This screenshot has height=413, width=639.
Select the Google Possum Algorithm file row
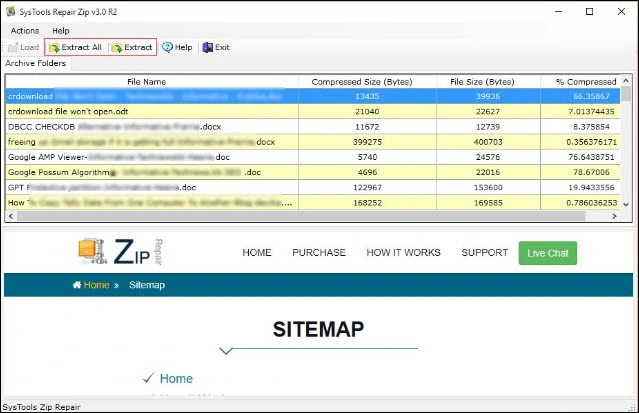pyautogui.click(x=313, y=172)
